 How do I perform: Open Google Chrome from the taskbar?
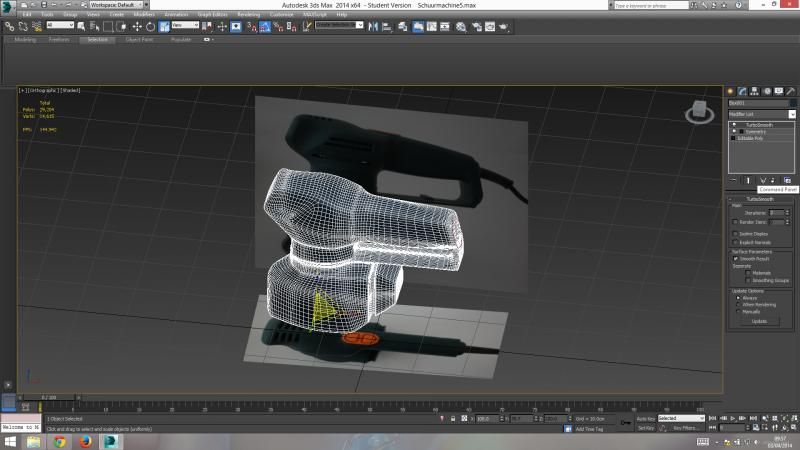pos(60,441)
